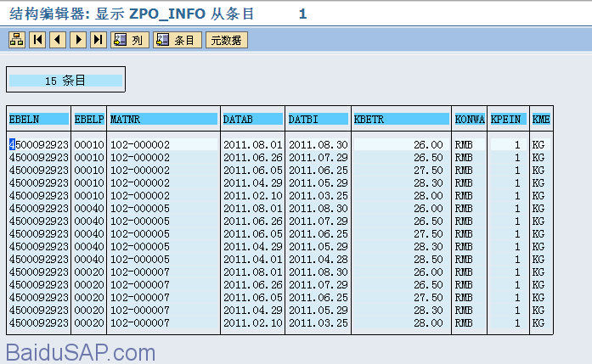Click the first row EBELN cell 4500092923
592x364 pixels.
pyautogui.click(x=39, y=145)
